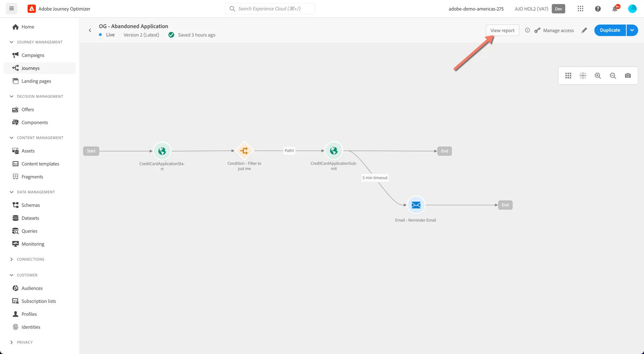Viewport: 644px width, 354px height.
Task: Click the pencil edit icon
Action: (584, 30)
